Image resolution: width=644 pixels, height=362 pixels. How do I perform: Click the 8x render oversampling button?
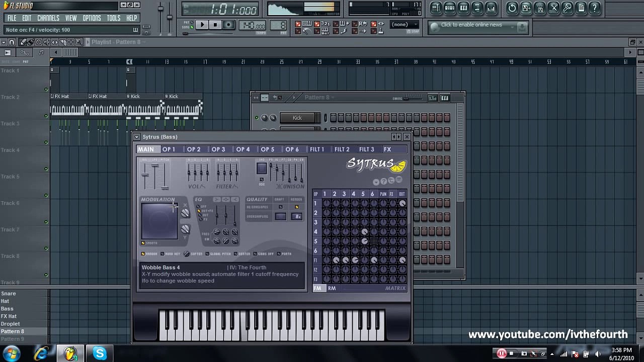pos(297,217)
